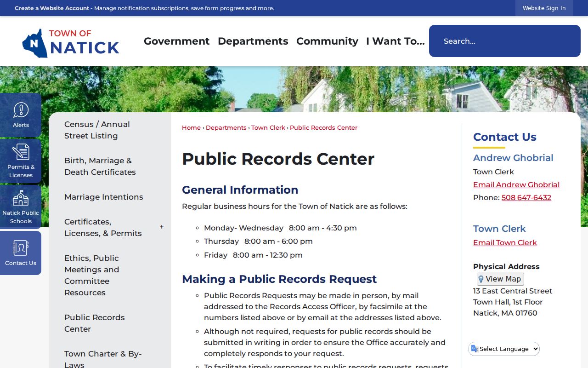588x368 pixels.
Task: Click the Public Records Center breadcrumb link
Action: pos(323,127)
